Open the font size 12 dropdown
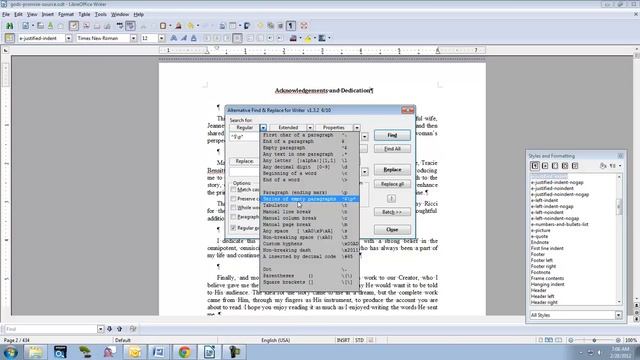This screenshot has width=640, height=360. [162, 38]
